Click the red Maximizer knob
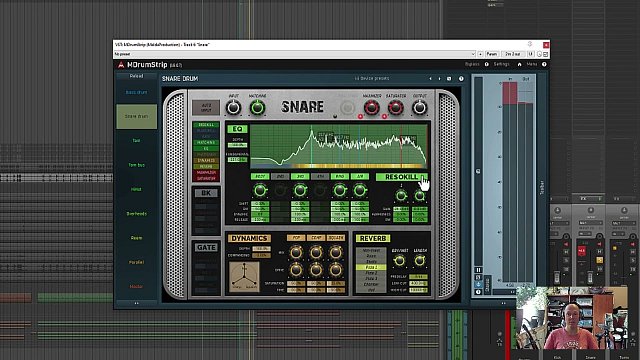640x360 pixels. click(x=371, y=108)
